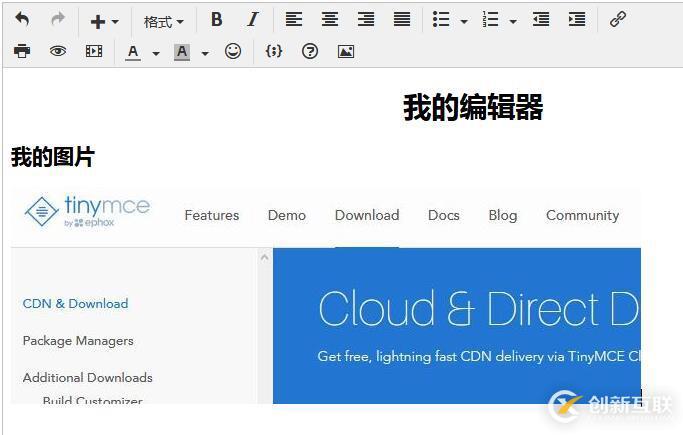683x435 pixels.
Task: Justify the text
Action: coord(402,20)
